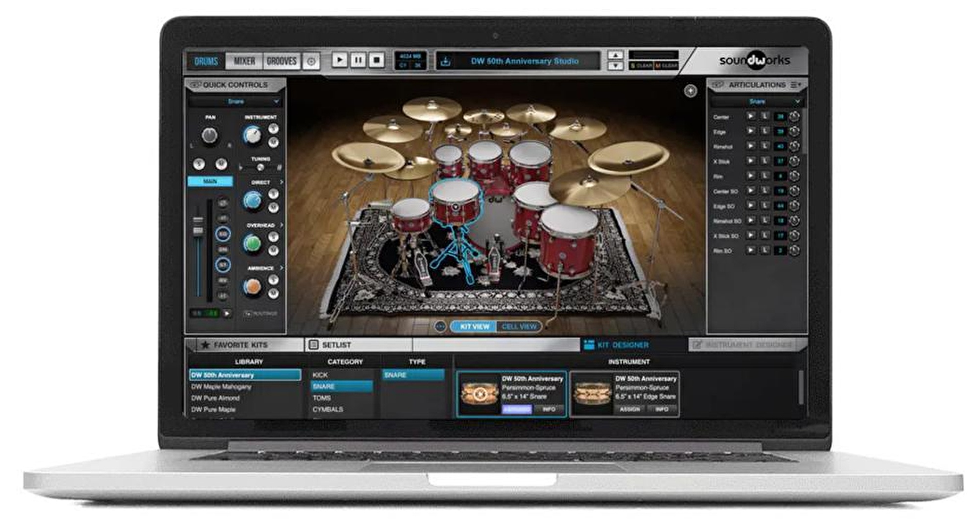Viewport: 980px width, 521px height.
Task: Switch to Kit View
Action: pyautogui.click(x=474, y=326)
